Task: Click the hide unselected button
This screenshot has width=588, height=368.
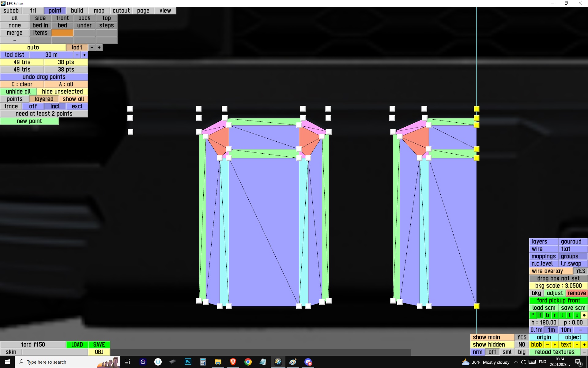Action: pyautogui.click(x=62, y=92)
